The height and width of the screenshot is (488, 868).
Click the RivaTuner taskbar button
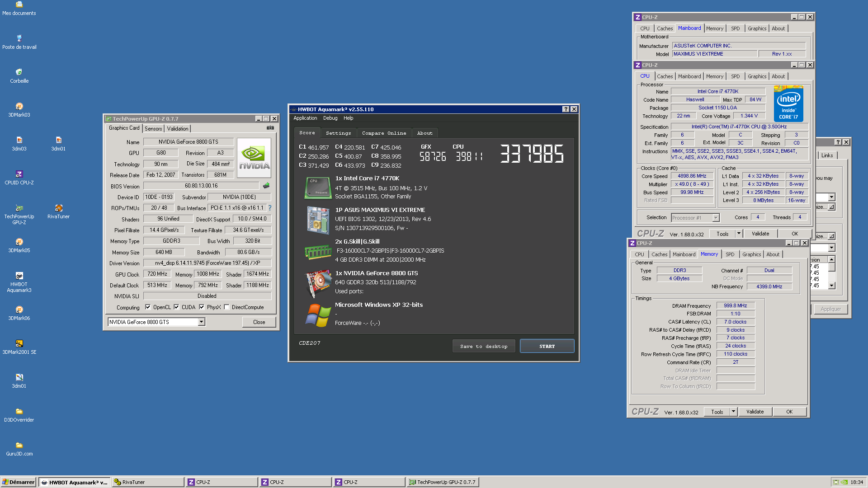pos(148,482)
